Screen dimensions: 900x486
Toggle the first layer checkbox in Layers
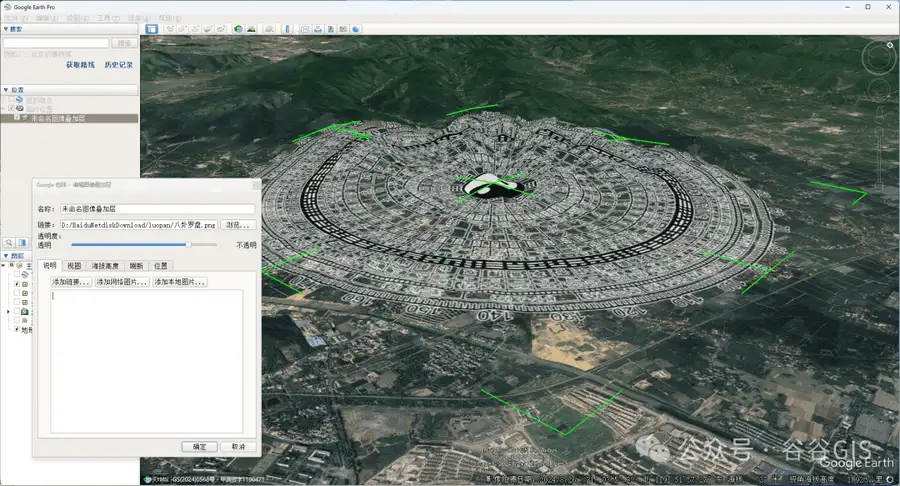(17, 275)
